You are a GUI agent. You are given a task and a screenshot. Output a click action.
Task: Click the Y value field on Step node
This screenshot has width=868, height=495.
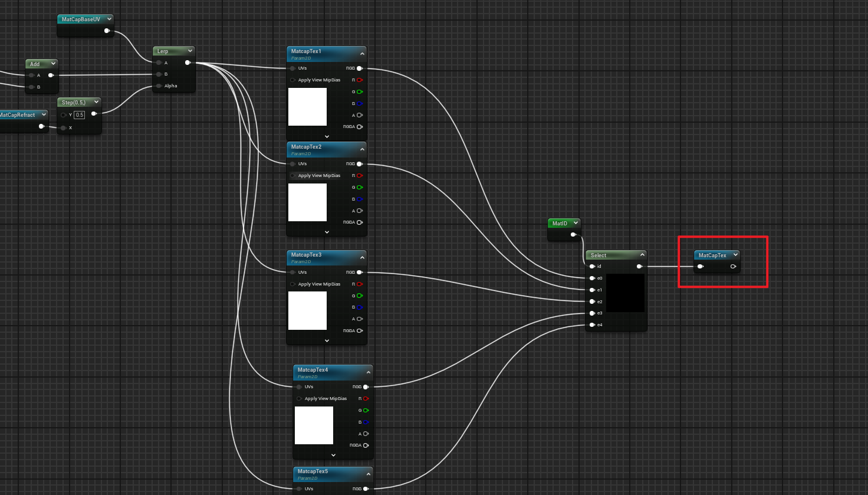tap(79, 115)
